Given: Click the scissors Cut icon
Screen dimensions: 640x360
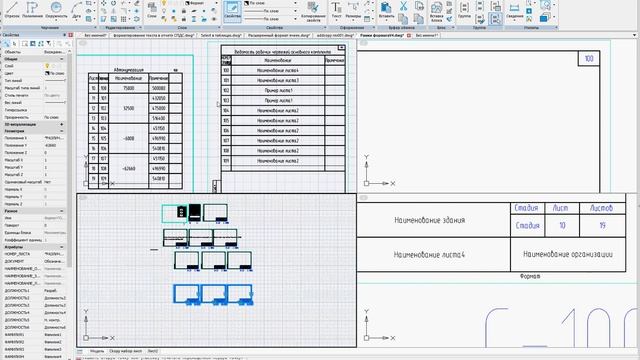Looking at the screenshot, I should pyautogui.click(x=403, y=6).
